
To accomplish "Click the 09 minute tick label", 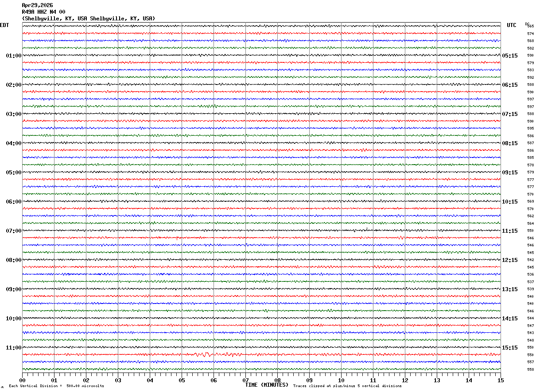I will 309,380.
